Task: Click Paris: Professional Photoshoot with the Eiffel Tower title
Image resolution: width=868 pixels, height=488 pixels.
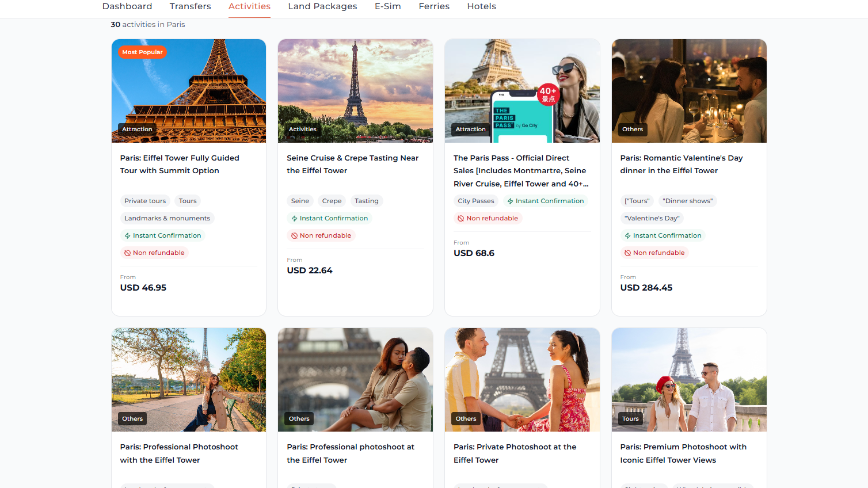Action: click(179, 453)
